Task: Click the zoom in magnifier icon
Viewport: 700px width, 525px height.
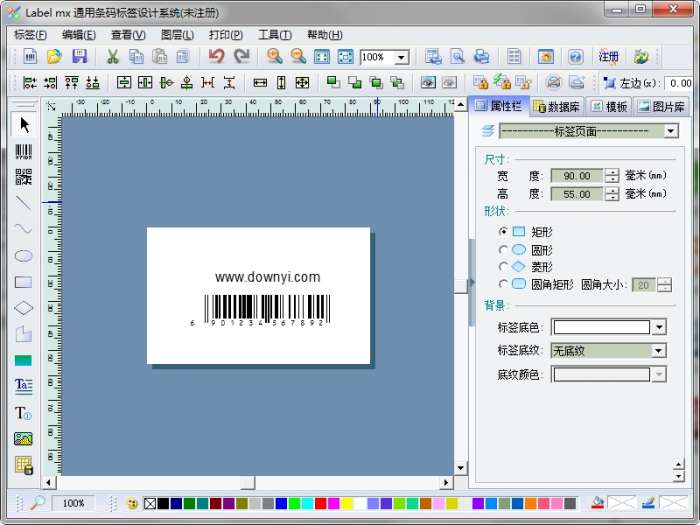Action: pos(275,56)
